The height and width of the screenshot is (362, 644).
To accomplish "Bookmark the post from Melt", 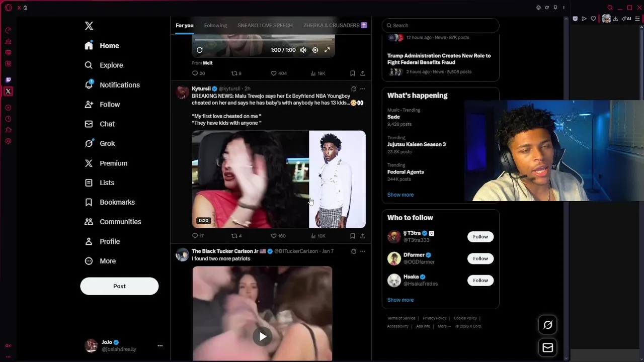I will click(352, 73).
